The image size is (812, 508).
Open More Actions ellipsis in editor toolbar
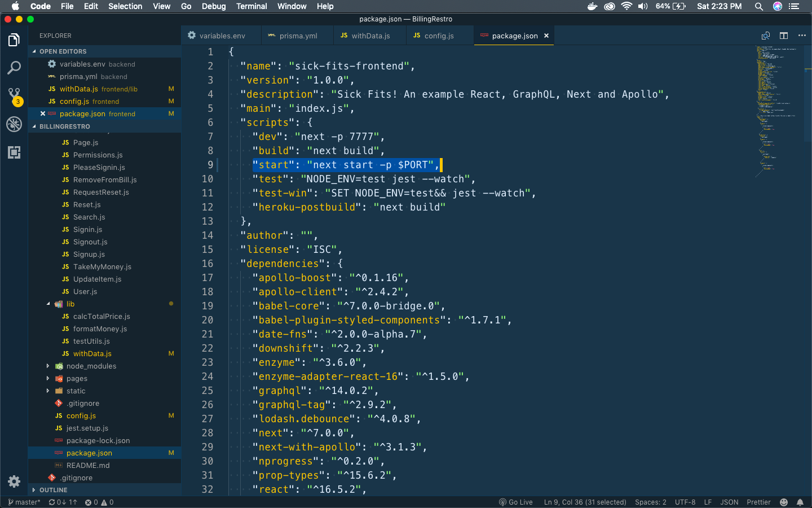coord(802,36)
